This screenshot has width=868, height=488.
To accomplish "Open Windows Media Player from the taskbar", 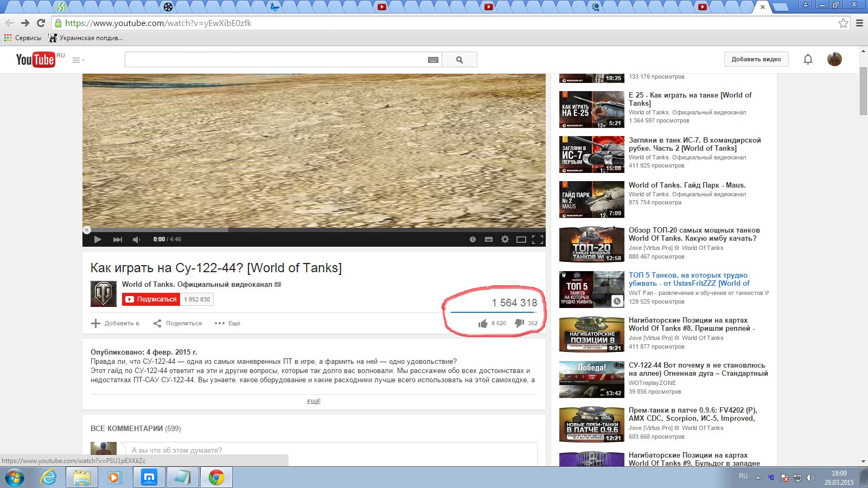I will (114, 478).
